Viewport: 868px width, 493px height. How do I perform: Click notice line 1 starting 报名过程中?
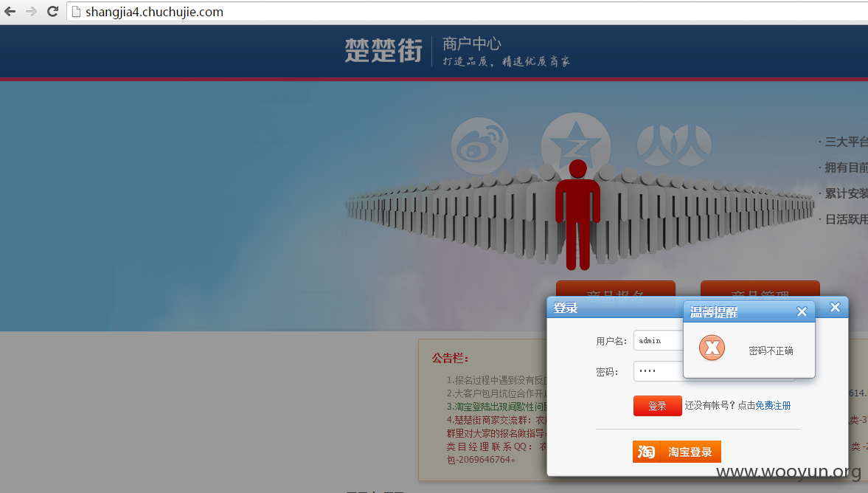tap(497, 380)
